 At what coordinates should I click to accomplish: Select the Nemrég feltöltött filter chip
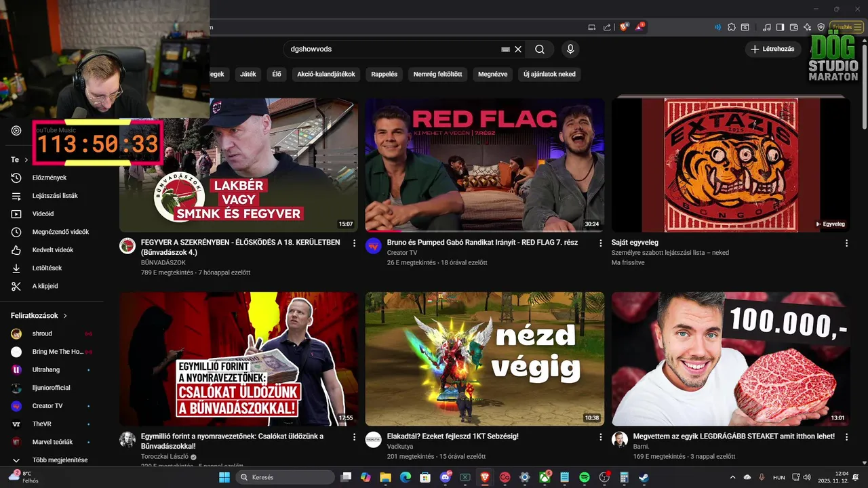[437, 74]
